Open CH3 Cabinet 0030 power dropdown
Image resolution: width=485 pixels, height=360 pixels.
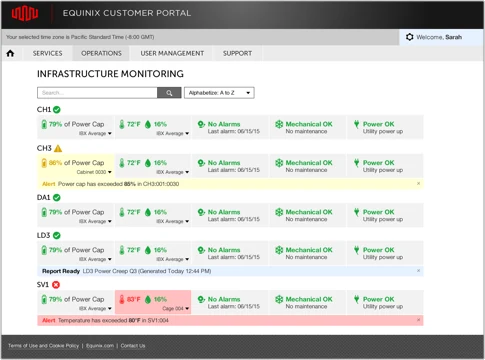pos(94,172)
